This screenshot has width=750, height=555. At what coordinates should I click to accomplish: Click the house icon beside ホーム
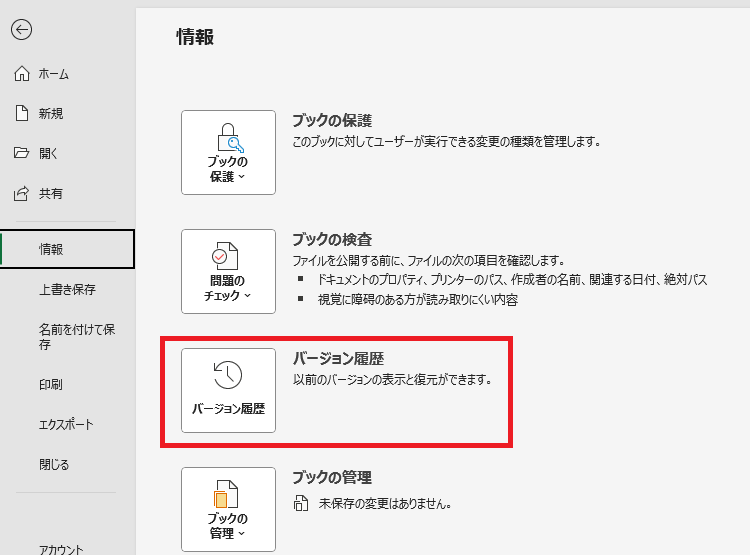(22, 74)
